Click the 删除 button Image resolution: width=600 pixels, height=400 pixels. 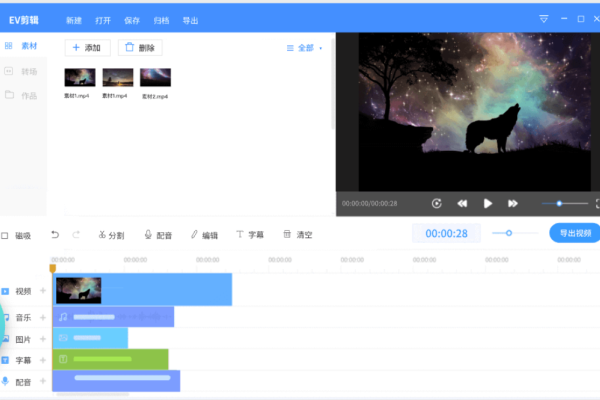pos(140,48)
